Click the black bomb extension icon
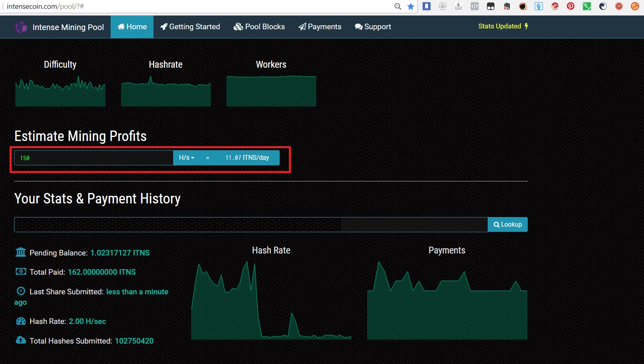This screenshot has height=364, width=644. pos(523,6)
